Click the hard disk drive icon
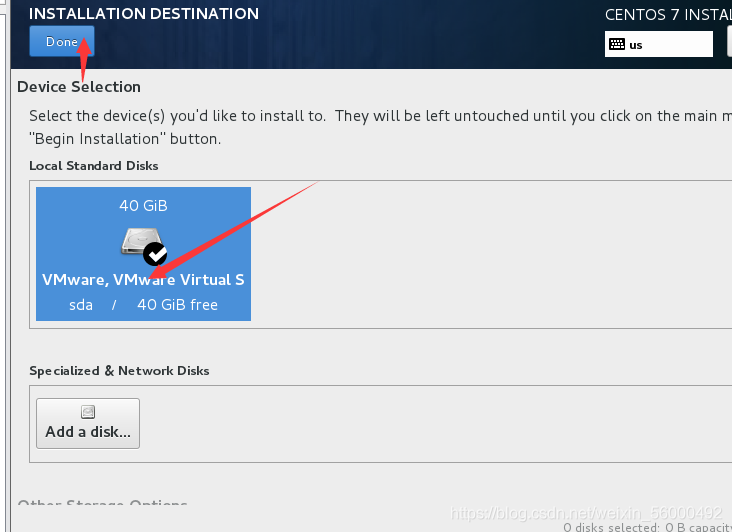This screenshot has width=732, height=532. coord(135,241)
